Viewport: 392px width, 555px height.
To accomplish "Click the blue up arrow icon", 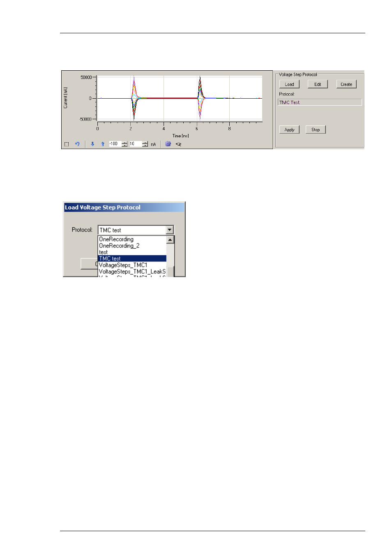I will 103,144.
